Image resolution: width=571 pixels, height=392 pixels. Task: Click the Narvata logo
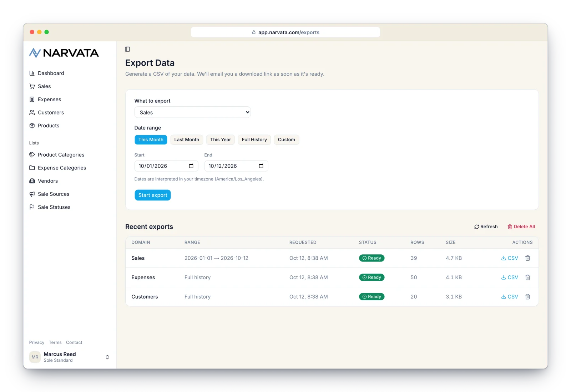[x=64, y=53]
